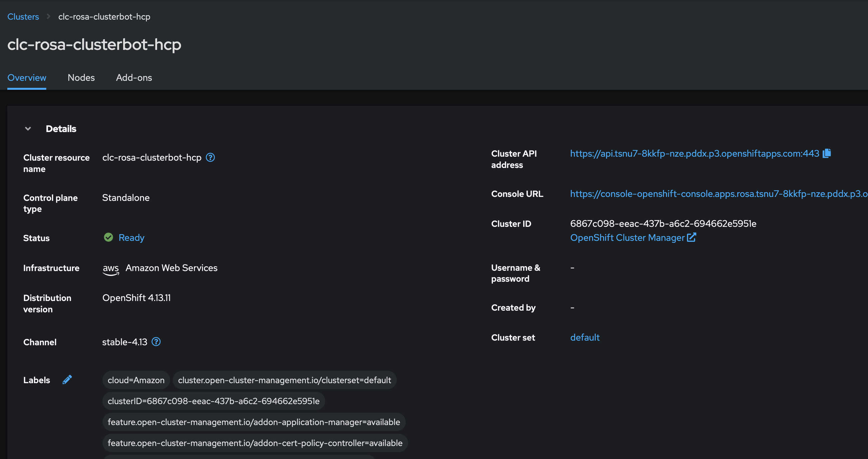Click the clusterID label chip
This screenshot has width=868, height=459.
(x=213, y=401)
